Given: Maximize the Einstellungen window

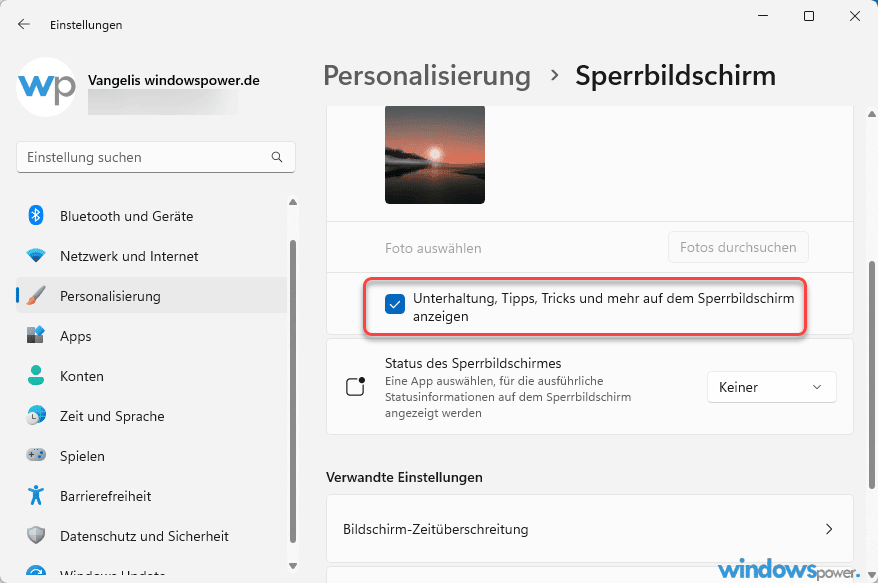Looking at the screenshot, I should pyautogui.click(x=809, y=16).
